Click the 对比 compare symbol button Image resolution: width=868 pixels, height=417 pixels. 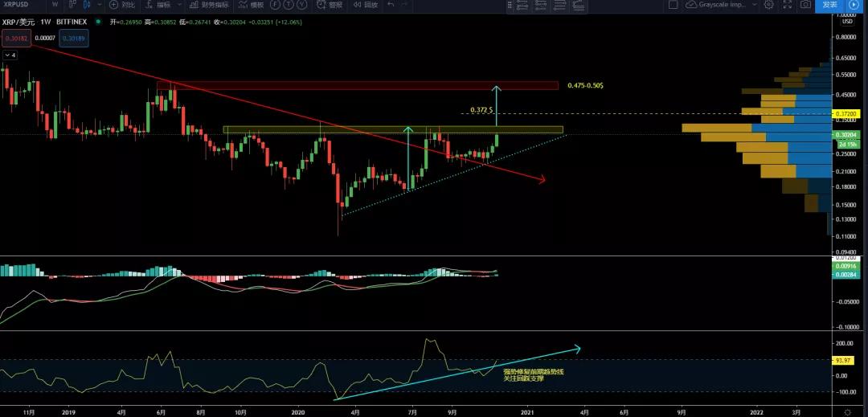tap(122, 5)
